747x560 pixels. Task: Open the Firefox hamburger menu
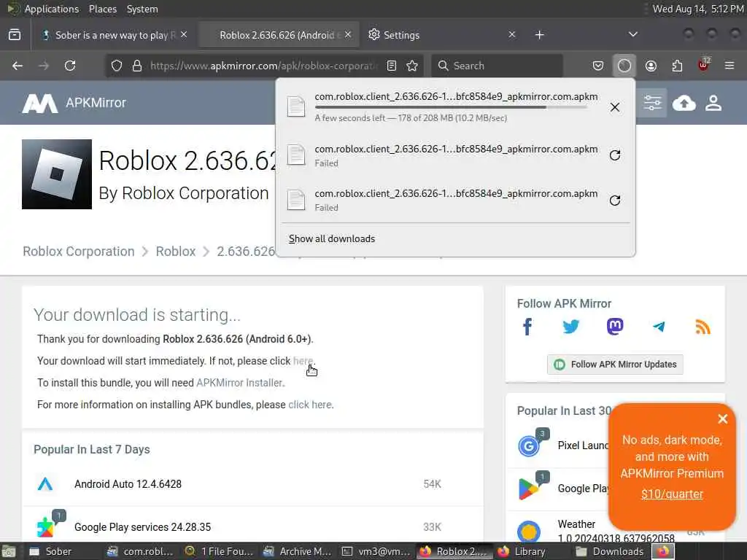tap(729, 66)
